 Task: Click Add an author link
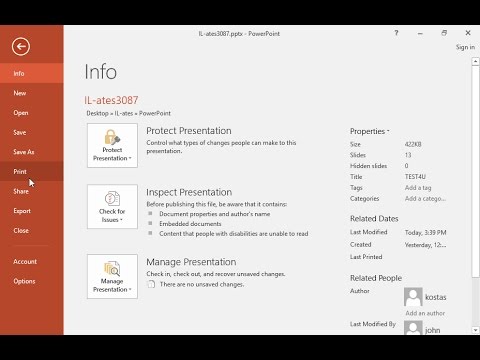point(425,313)
